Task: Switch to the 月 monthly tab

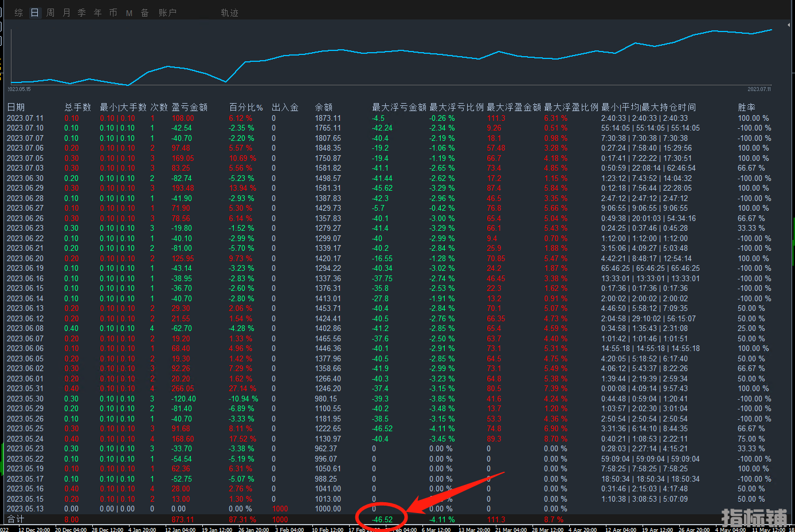Action: pyautogui.click(x=66, y=13)
